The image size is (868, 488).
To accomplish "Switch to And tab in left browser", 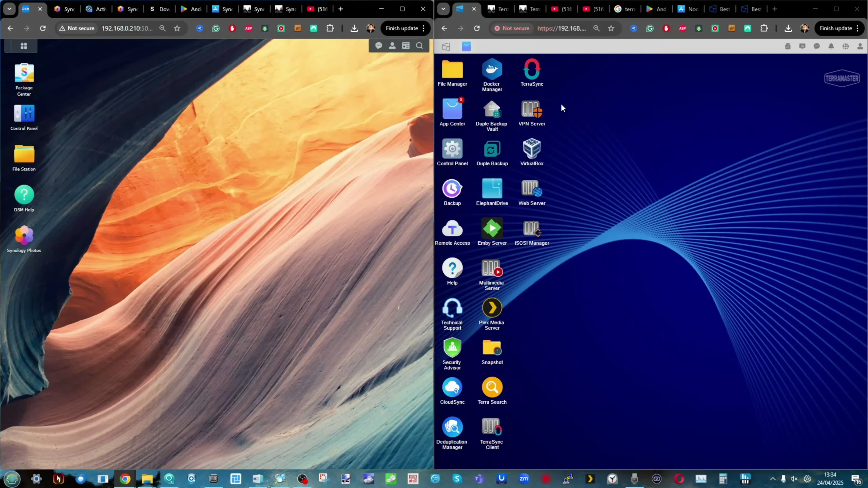I will click(x=192, y=9).
